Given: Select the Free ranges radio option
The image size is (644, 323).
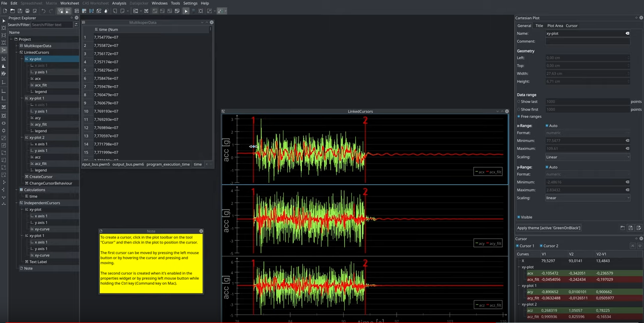Looking at the screenshot, I should coord(519,116).
